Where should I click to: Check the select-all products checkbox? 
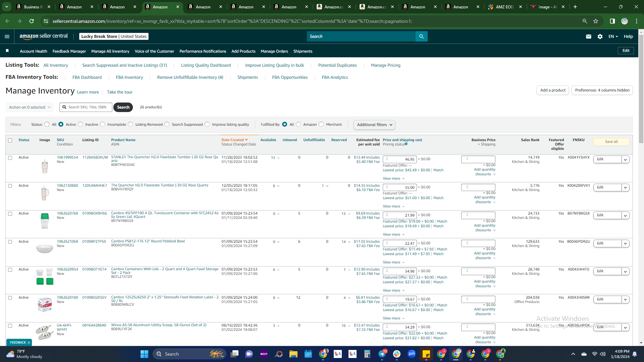tap(10, 140)
